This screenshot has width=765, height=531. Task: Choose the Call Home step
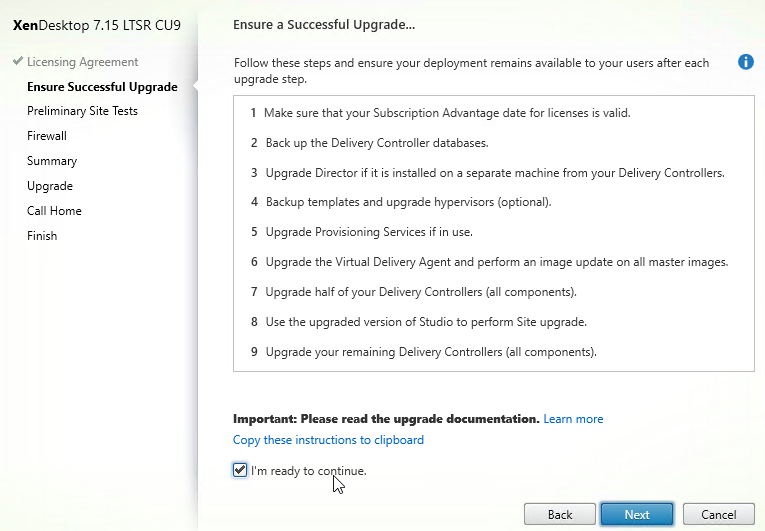(54, 211)
